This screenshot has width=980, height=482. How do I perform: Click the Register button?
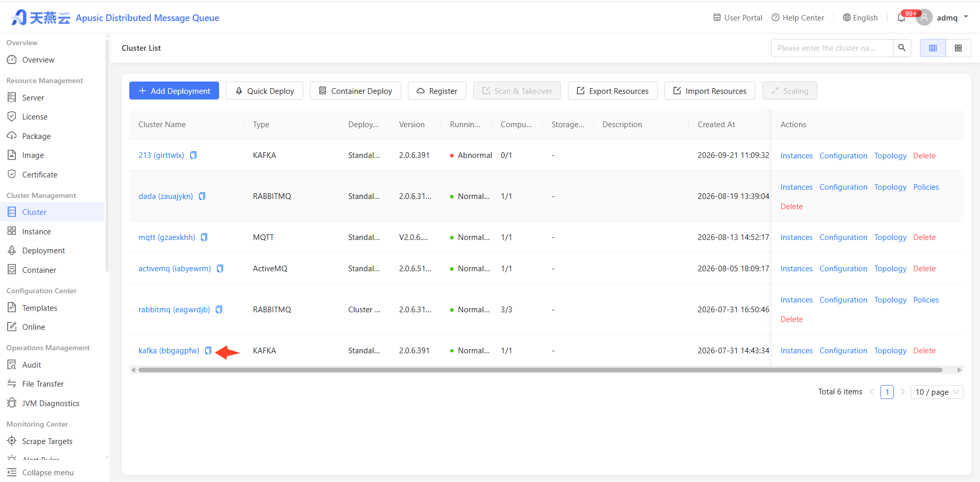(437, 91)
